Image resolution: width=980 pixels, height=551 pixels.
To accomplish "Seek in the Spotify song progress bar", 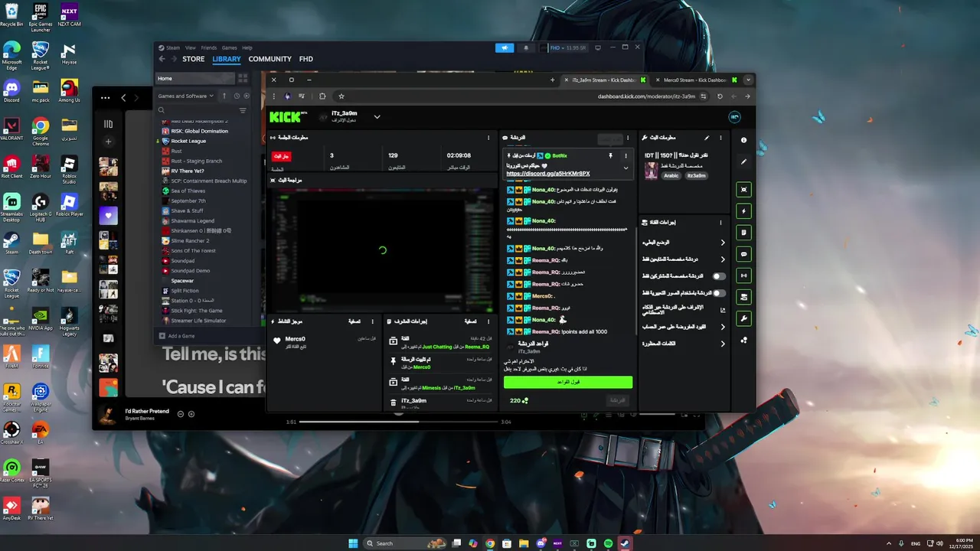I will click(398, 422).
